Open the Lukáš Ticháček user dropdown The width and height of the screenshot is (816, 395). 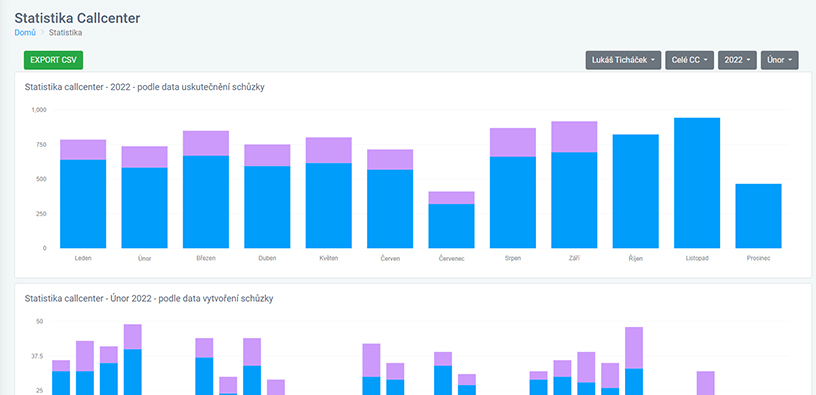(623, 60)
